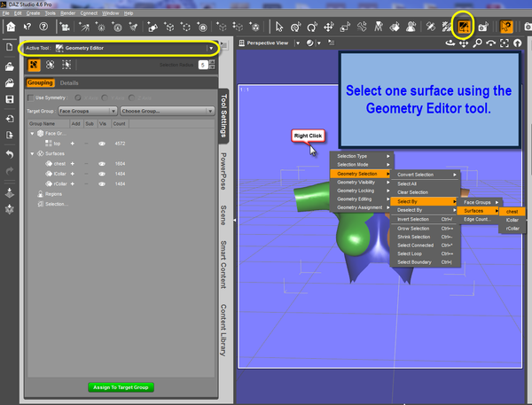Open the PowerPose side tab
This screenshot has width=532, height=405.
223,171
